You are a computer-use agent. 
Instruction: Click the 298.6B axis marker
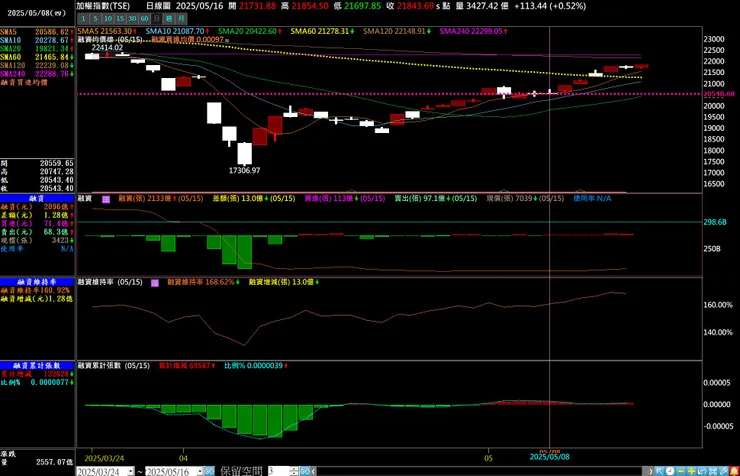pyautogui.click(x=715, y=222)
